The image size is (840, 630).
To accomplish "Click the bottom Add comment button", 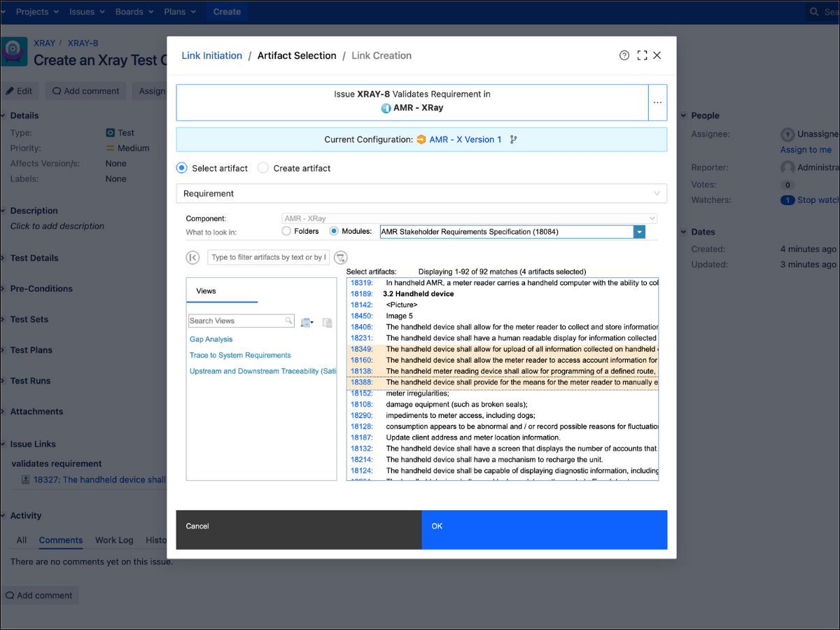I will 40,595.
